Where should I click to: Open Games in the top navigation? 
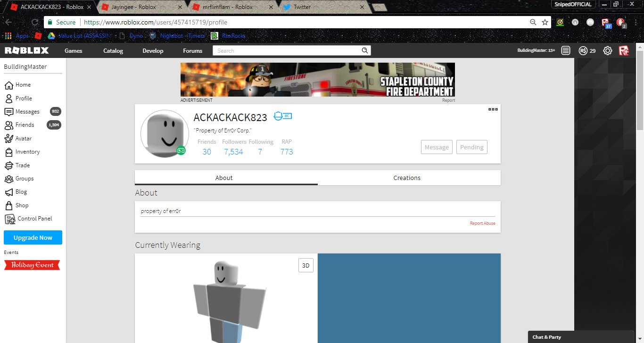[74, 51]
